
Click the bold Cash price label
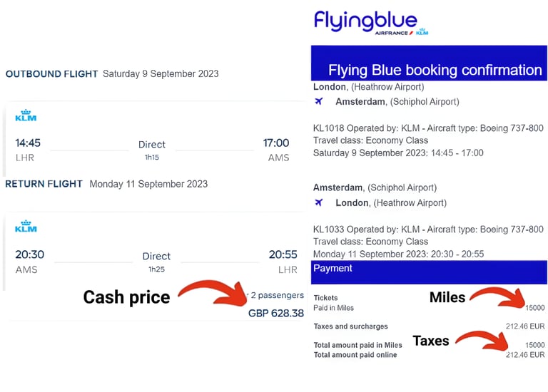[126, 296]
